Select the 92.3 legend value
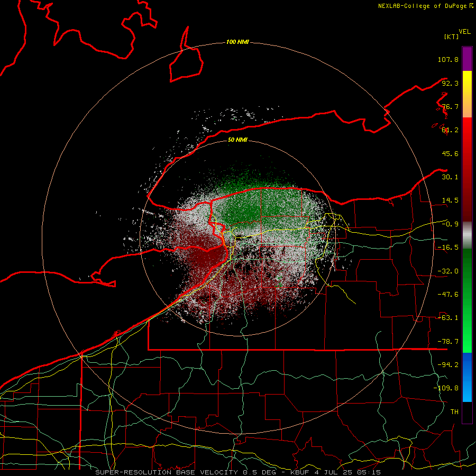 point(450,83)
